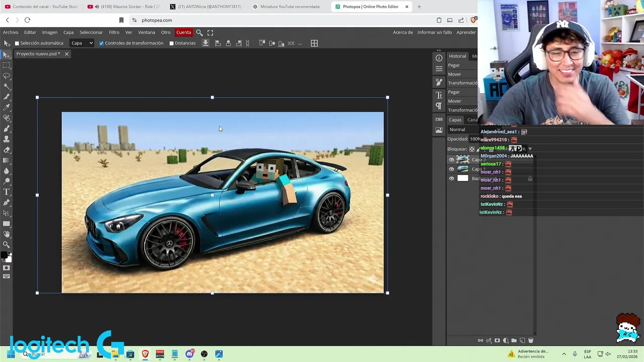Switch to the Capas tab
The width and height of the screenshot is (644, 362).
coord(455,120)
